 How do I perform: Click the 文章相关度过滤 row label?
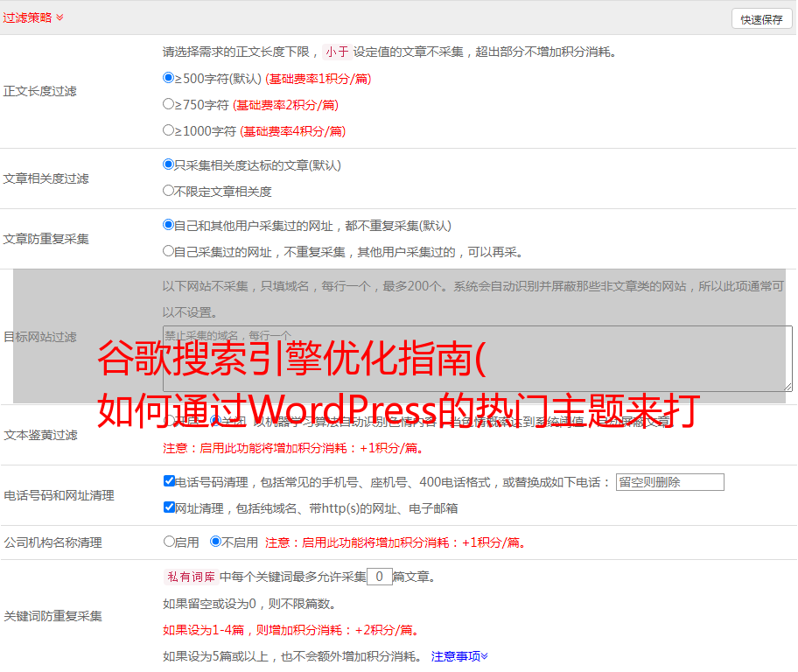click(45, 178)
